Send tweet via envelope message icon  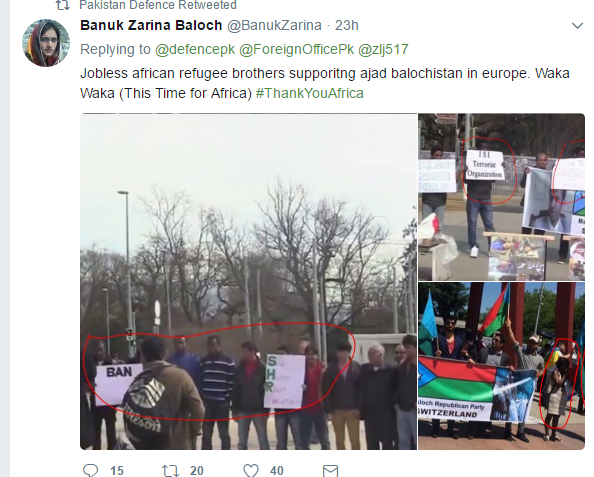330,471
